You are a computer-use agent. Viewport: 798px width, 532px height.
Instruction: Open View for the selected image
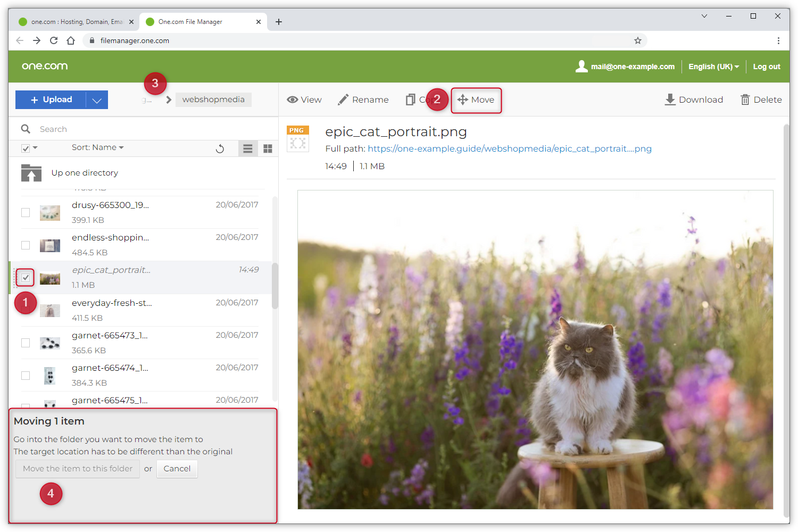[x=304, y=99]
